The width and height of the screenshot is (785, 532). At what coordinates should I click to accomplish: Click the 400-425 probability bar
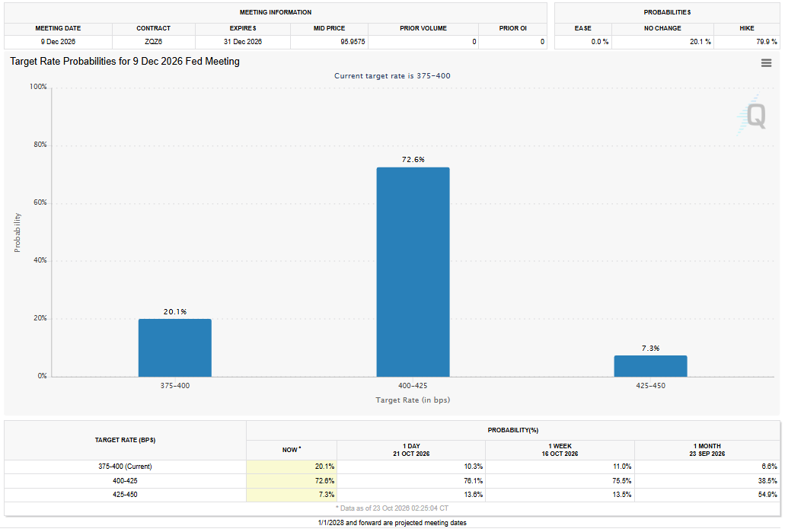pyautogui.click(x=413, y=272)
